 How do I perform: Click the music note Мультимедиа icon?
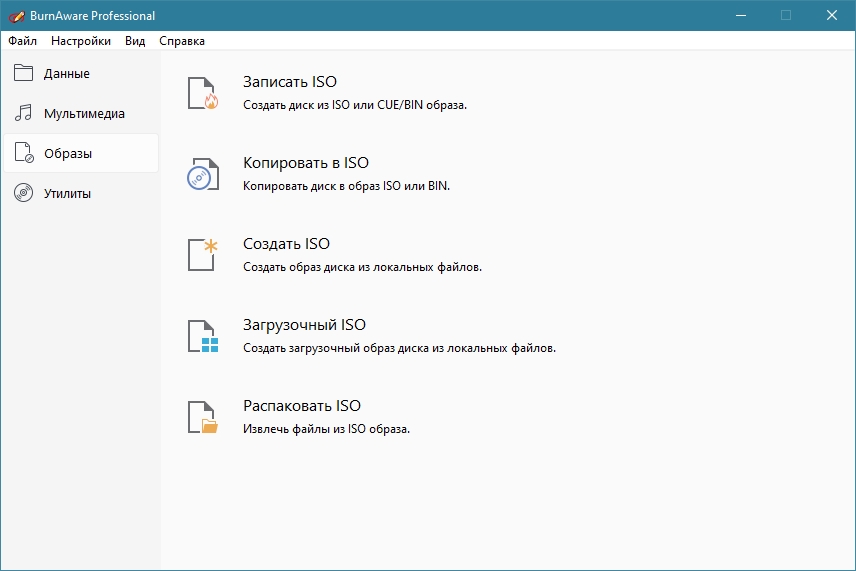[x=24, y=113]
